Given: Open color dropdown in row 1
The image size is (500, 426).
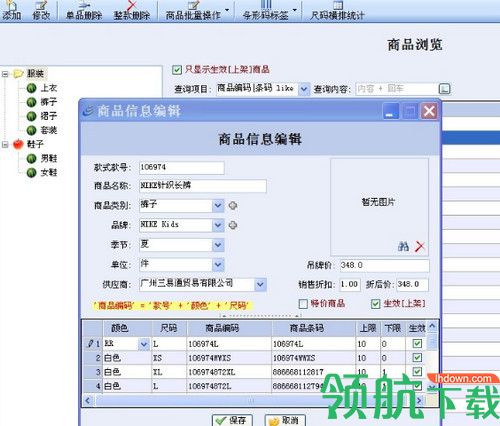Looking at the screenshot, I should (x=144, y=344).
